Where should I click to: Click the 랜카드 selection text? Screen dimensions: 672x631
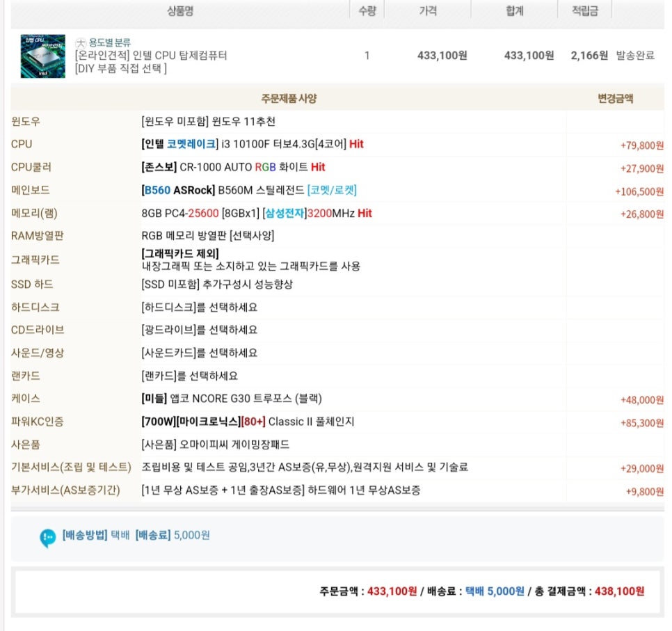[189, 376]
